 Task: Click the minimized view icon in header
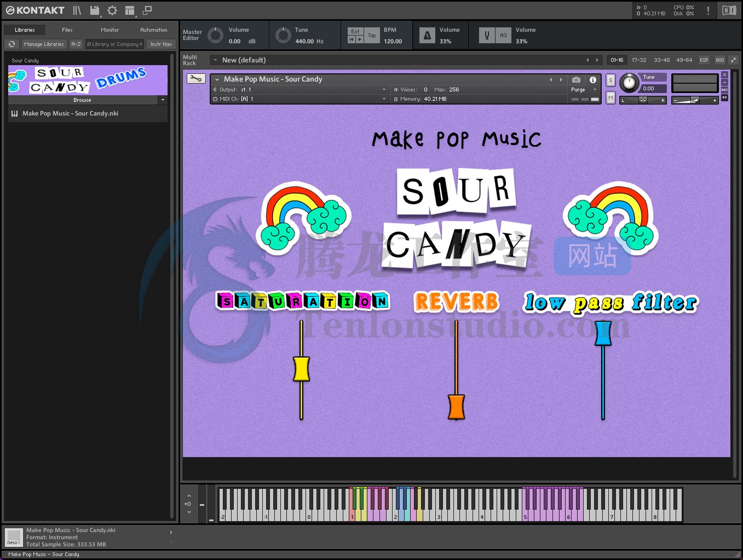[147, 10]
